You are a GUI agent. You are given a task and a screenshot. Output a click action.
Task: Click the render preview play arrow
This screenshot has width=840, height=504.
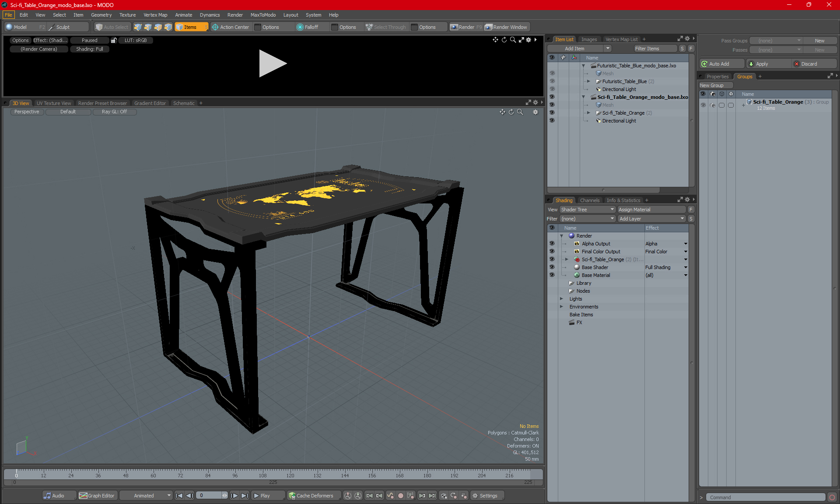point(272,63)
